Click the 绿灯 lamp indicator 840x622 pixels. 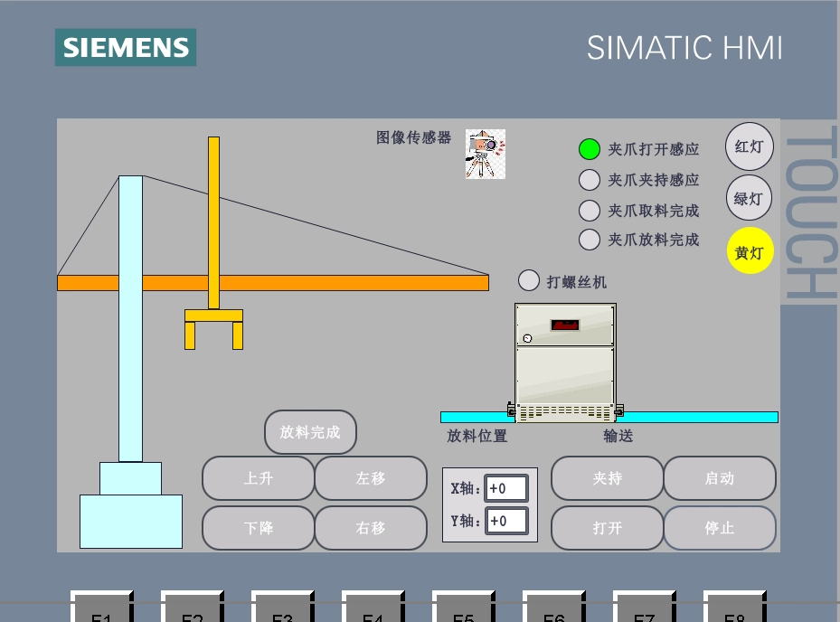749,198
